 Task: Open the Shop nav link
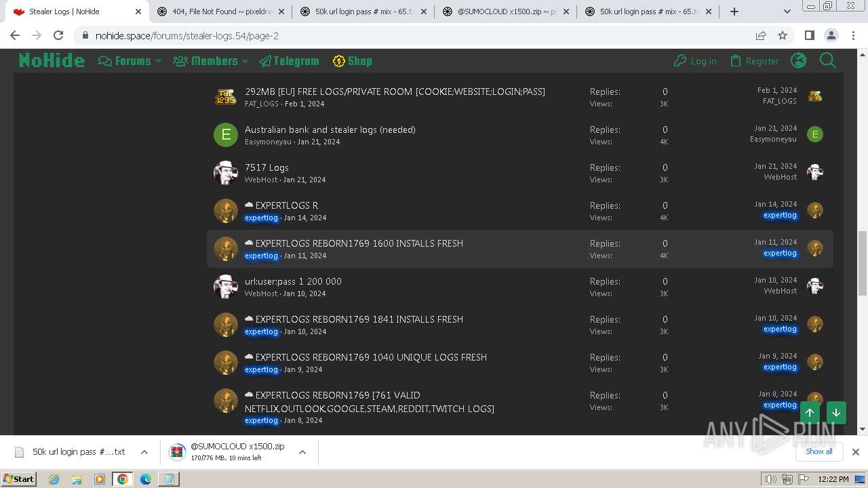(352, 61)
